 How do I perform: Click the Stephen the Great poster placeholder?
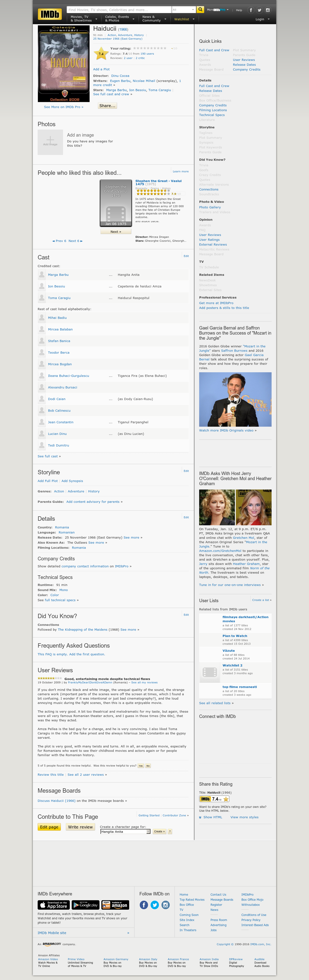point(116,203)
